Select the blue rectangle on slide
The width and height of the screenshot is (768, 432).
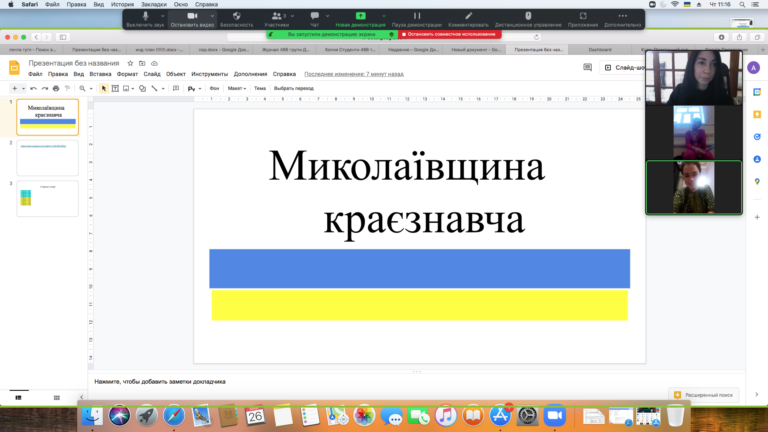[x=419, y=268]
